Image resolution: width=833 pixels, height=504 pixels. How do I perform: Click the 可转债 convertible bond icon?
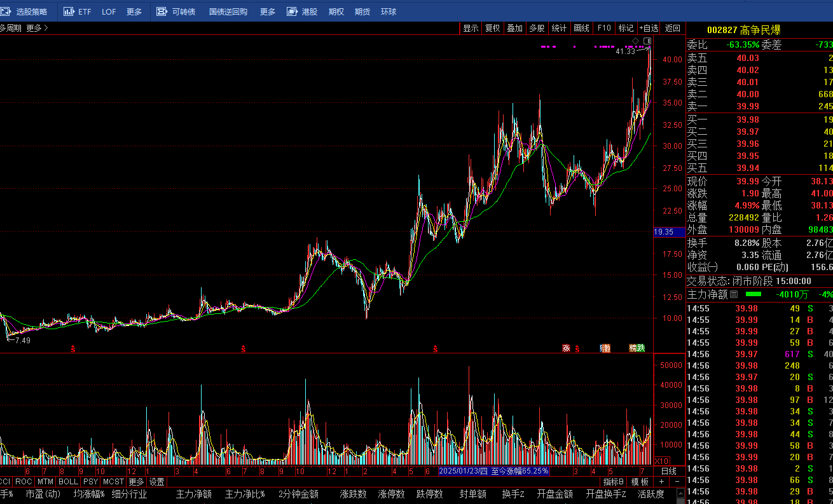[x=162, y=11]
